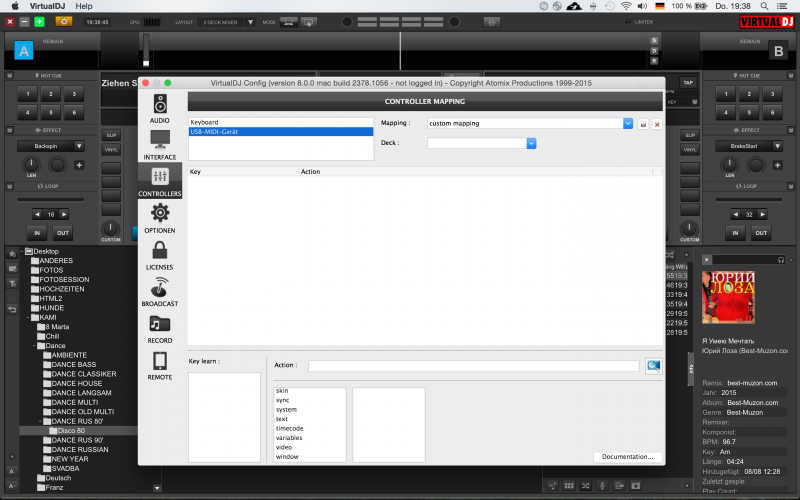Collapse the Dance folder

point(35,345)
